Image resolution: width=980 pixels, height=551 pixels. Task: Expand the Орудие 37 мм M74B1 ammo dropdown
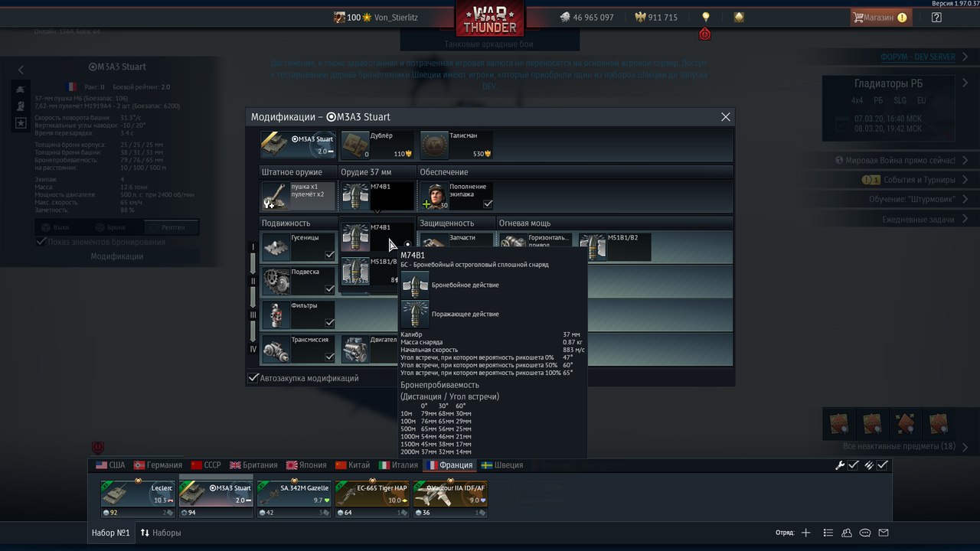point(377,196)
